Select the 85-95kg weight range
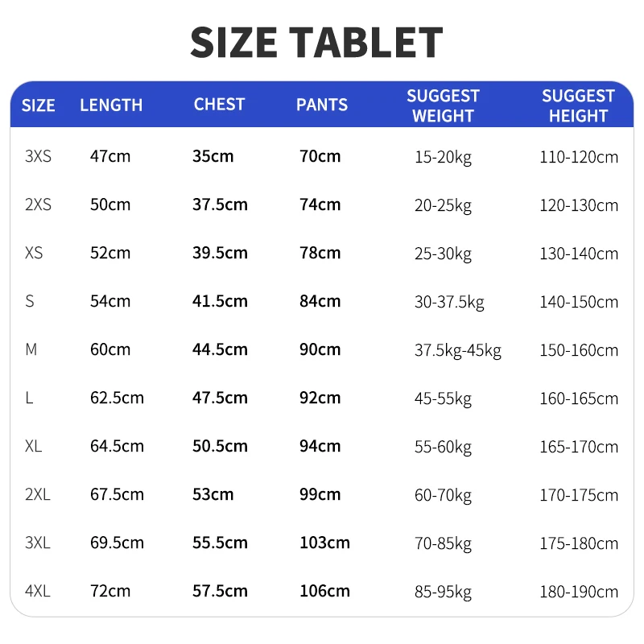 click(444, 592)
